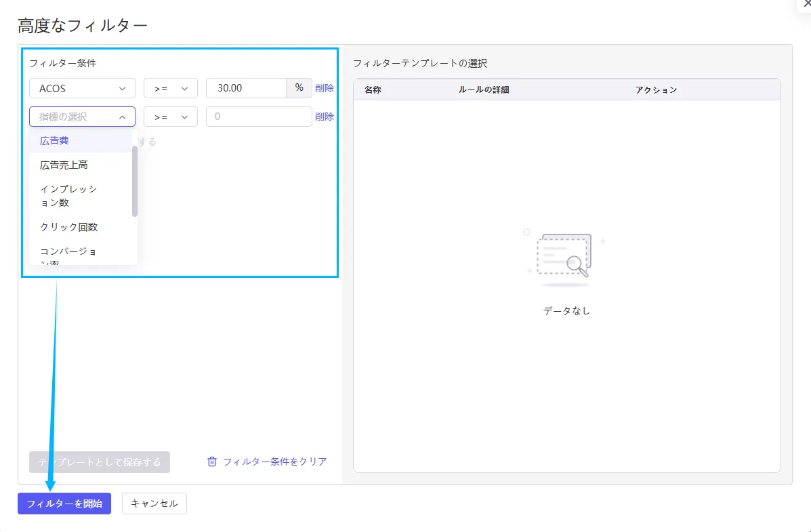Select 広告売上高 from the metric list
Image resolution: width=811 pixels, height=532 pixels.
(80, 165)
